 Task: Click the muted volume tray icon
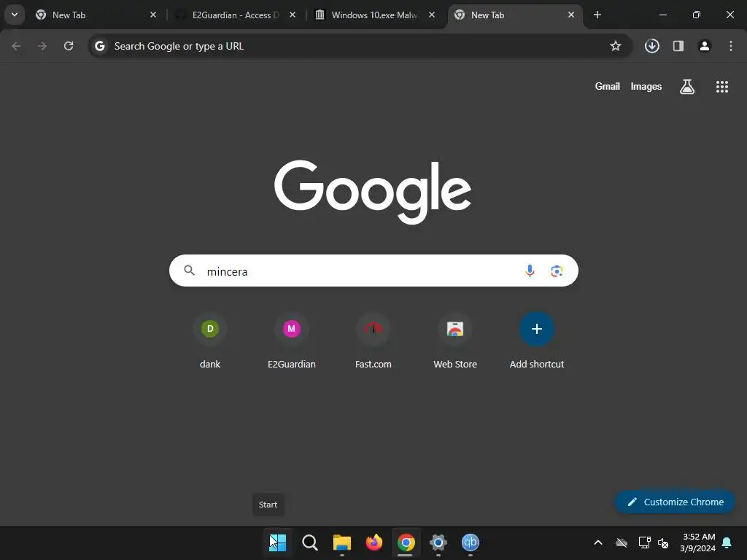(x=663, y=542)
